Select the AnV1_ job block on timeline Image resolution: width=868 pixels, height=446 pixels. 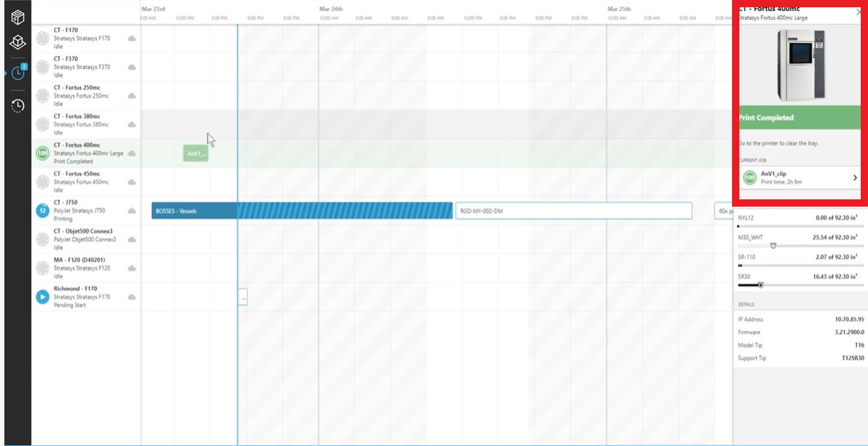click(x=196, y=154)
